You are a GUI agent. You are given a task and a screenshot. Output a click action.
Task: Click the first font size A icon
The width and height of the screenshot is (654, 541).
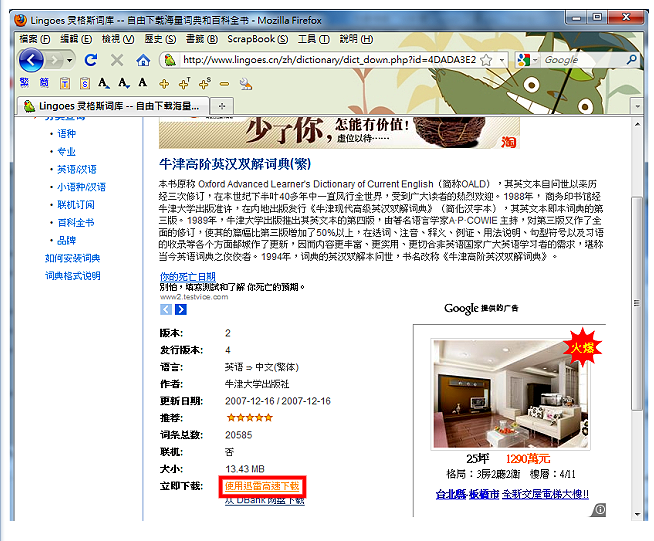[103, 83]
